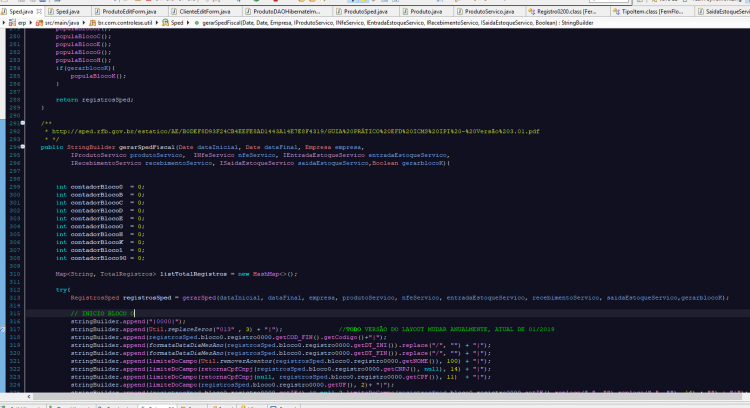Close the active Sped.java editor tab

click(39, 11)
